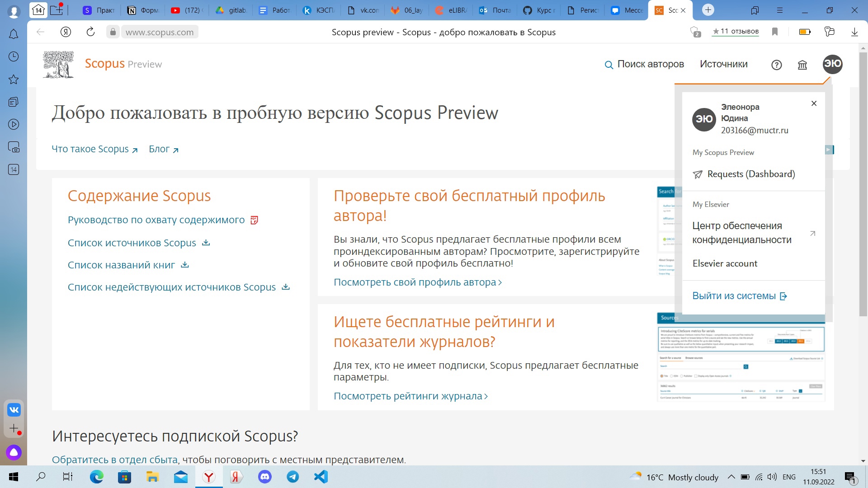The width and height of the screenshot is (868, 488).
Task: Open Discord from taskbar
Action: (x=265, y=477)
